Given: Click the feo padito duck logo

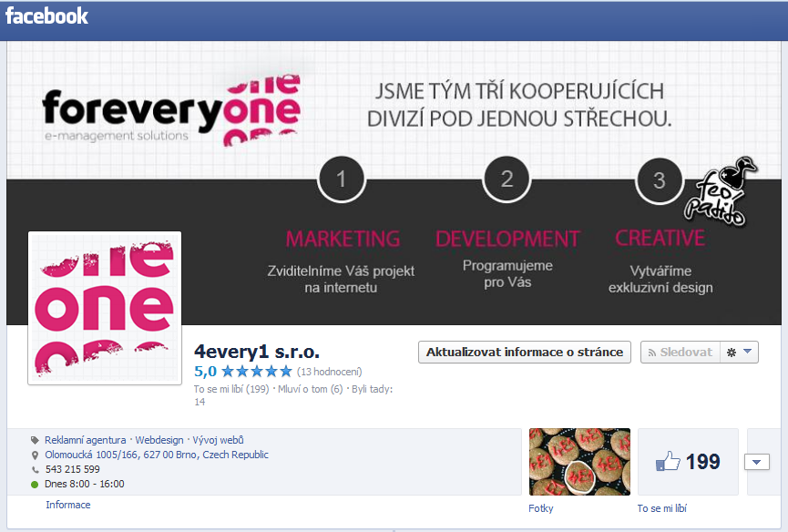Looking at the screenshot, I should pyautogui.click(x=719, y=191).
